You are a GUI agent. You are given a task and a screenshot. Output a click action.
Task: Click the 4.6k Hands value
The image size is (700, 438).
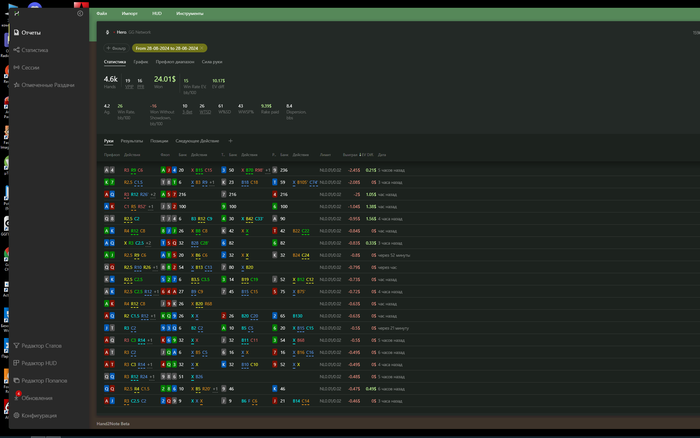tap(110, 79)
